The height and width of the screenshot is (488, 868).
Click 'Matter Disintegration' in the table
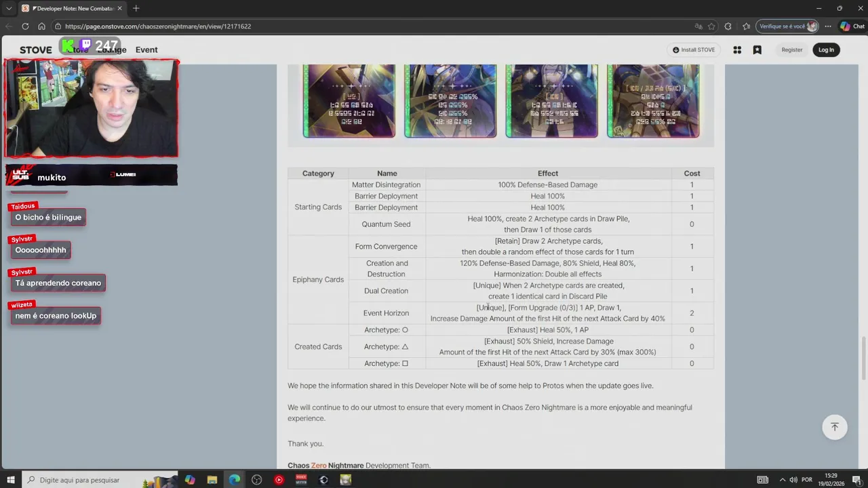click(386, 184)
